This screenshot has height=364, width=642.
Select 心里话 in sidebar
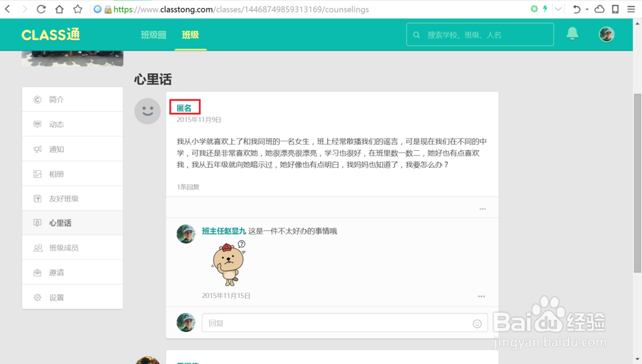73,223
